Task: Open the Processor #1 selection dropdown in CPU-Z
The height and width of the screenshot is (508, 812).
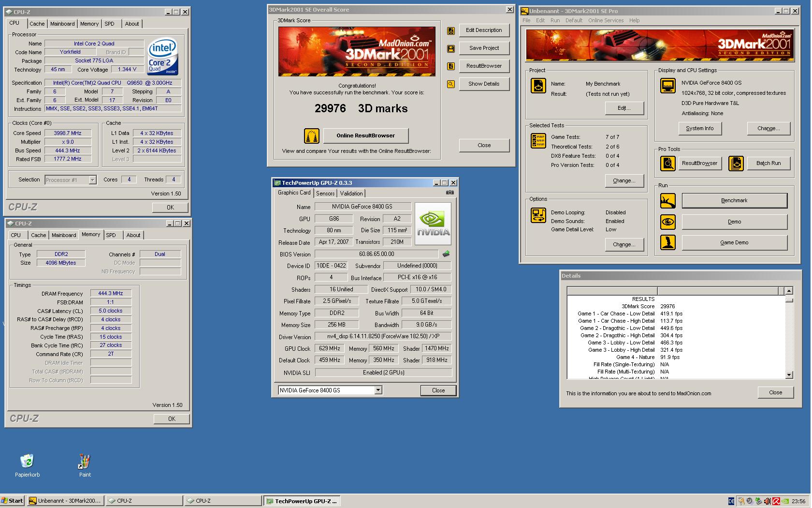Action: pyautogui.click(x=71, y=180)
